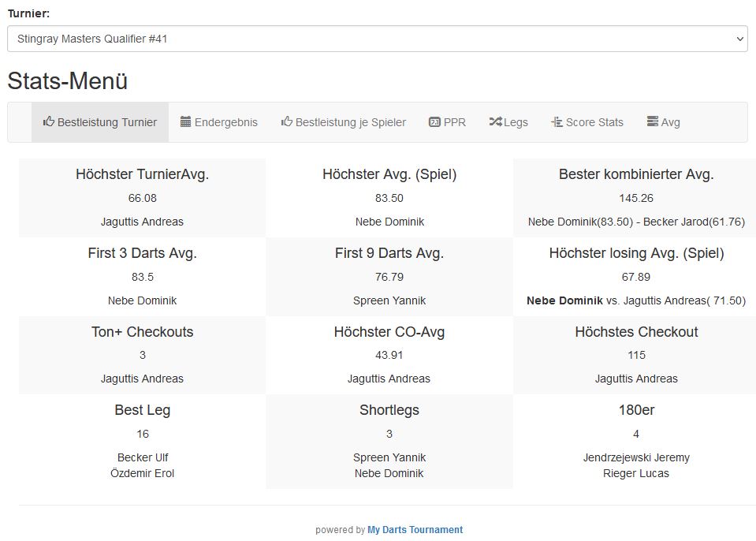756x541 pixels.
Task: Click the thumbs-up icon beside Bestleistung Turnier
Action: coord(49,122)
